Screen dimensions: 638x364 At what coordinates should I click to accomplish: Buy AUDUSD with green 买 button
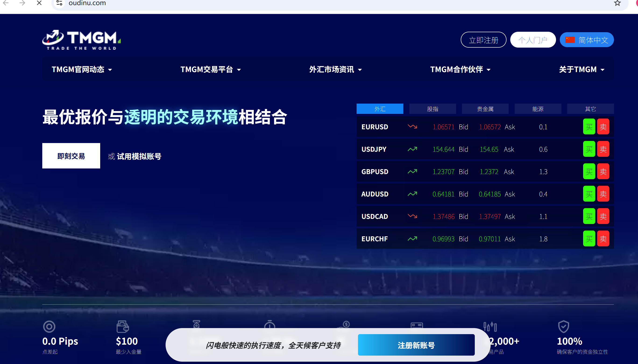pos(589,194)
